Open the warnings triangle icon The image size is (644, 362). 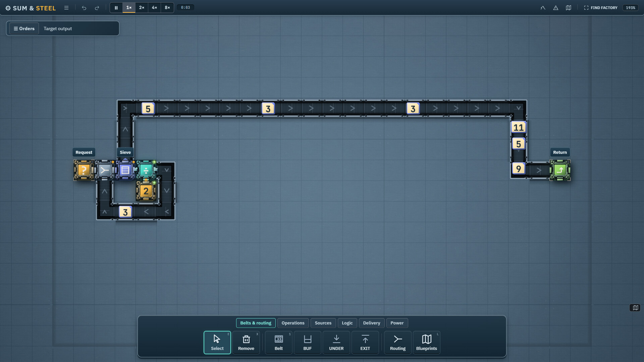[556, 8]
